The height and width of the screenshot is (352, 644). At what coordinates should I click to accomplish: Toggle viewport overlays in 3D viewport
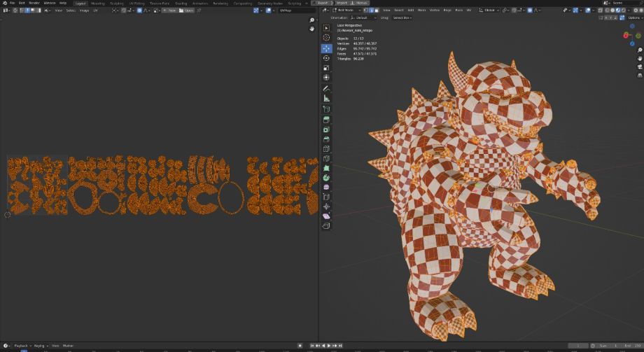pyautogui.click(x=588, y=10)
